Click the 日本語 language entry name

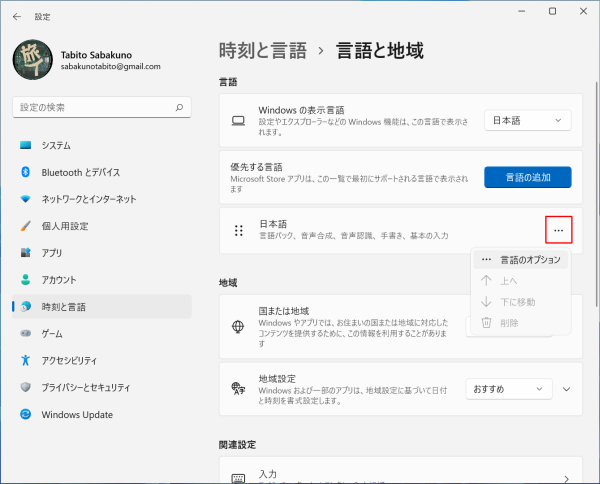pyautogui.click(x=273, y=224)
